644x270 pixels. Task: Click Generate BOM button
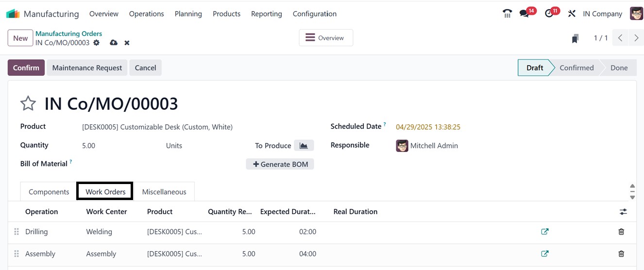(x=280, y=164)
